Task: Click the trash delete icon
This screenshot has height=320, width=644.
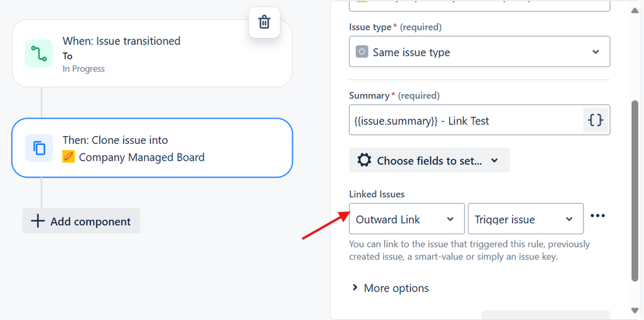Action: click(x=264, y=22)
